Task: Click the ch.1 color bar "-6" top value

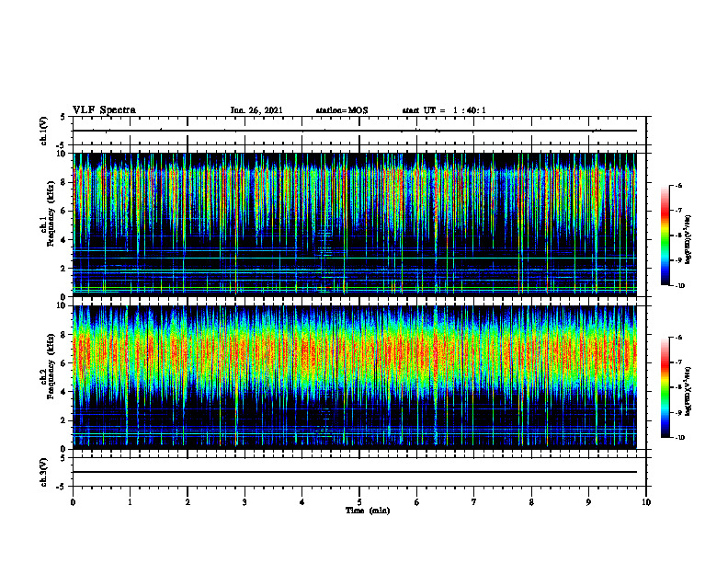Action: (678, 185)
